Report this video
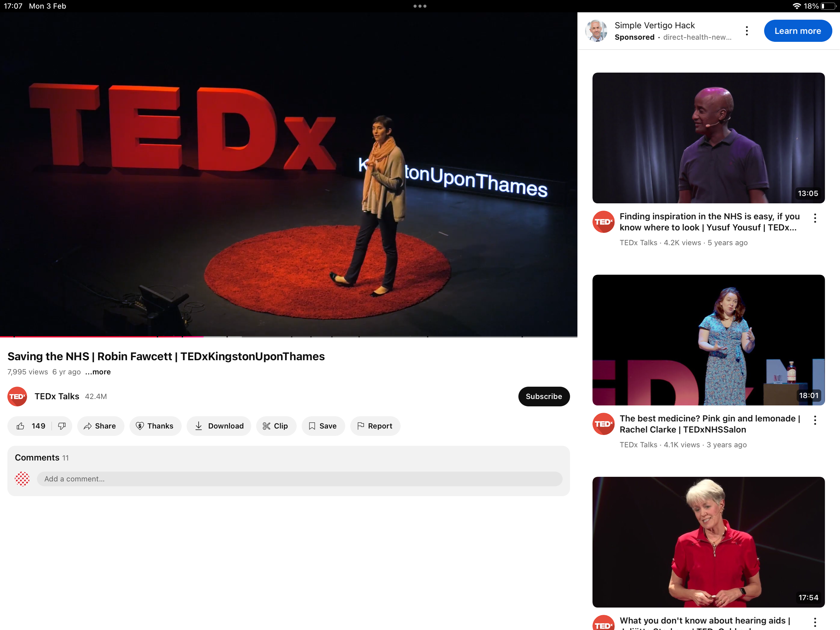The width and height of the screenshot is (840, 630). click(x=375, y=426)
